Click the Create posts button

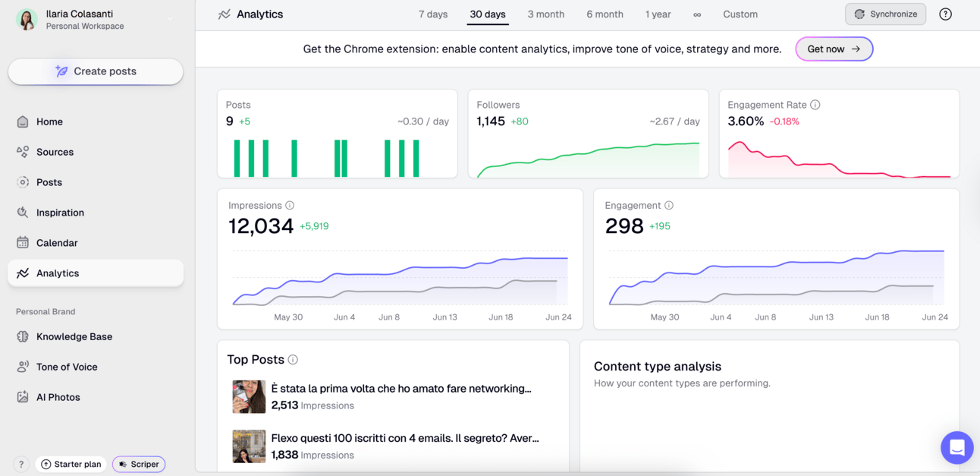(x=96, y=71)
